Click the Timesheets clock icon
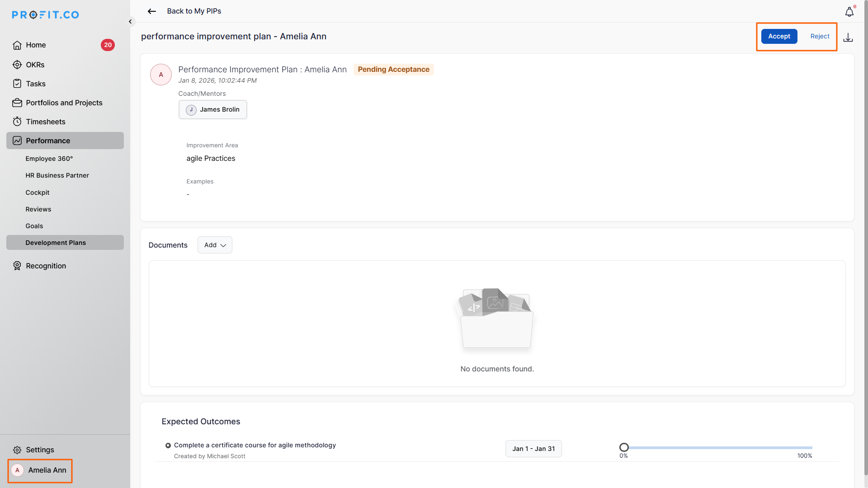 (17, 122)
